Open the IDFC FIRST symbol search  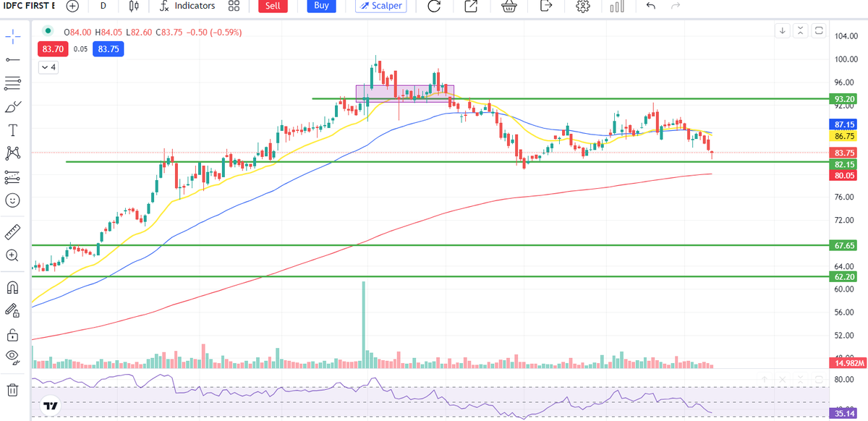coord(30,6)
